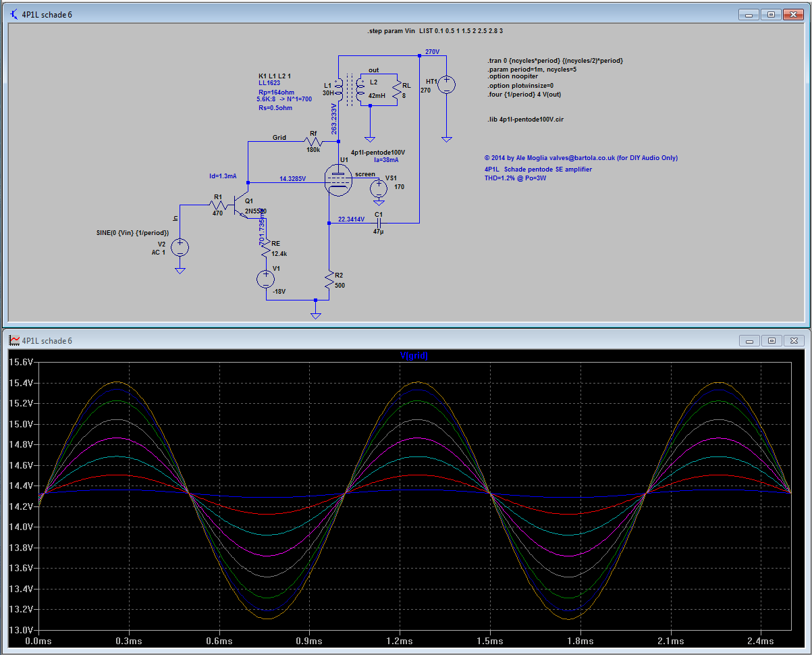Screen dimensions: 812x655
Task: Click the 13.0V vertical axis label
Action: click(20, 629)
